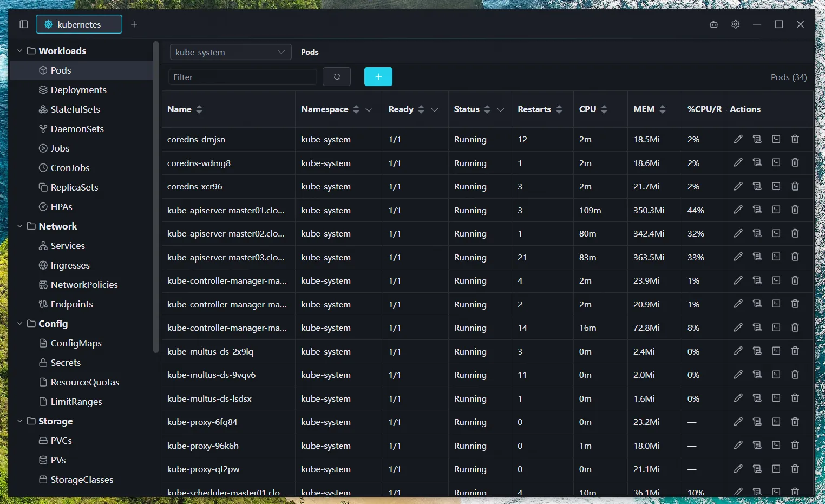Add a new cluster tab with plus
Screen dimensions: 825x504
(134, 24)
